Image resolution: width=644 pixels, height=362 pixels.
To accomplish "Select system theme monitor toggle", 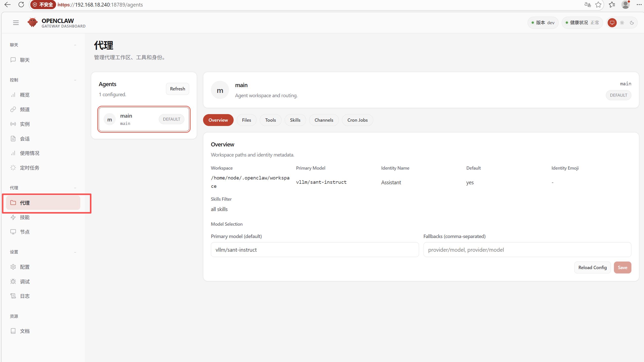I will (x=612, y=23).
